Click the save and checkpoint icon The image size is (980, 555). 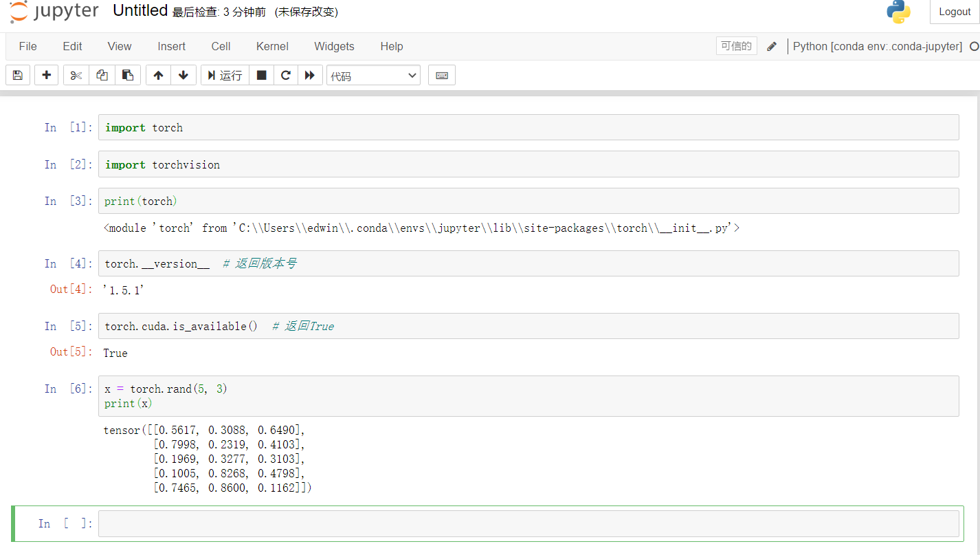[x=18, y=75]
